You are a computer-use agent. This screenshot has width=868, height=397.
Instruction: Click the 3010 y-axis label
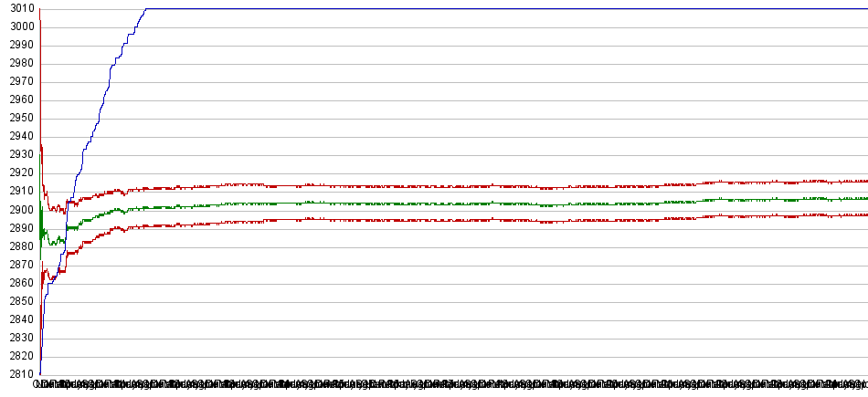point(18,9)
